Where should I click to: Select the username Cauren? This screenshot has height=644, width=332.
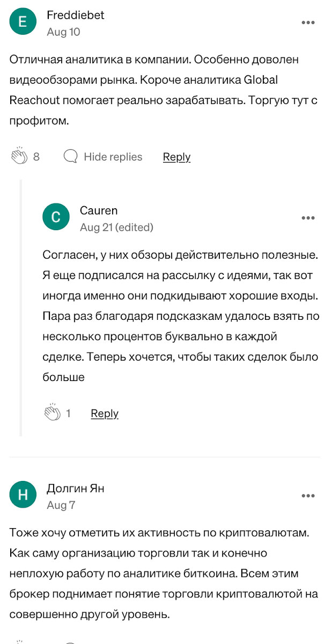click(x=99, y=210)
